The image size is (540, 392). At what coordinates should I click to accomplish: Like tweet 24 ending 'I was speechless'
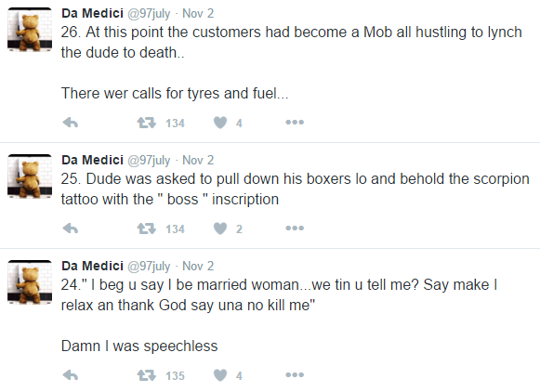[x=220, y=375]
